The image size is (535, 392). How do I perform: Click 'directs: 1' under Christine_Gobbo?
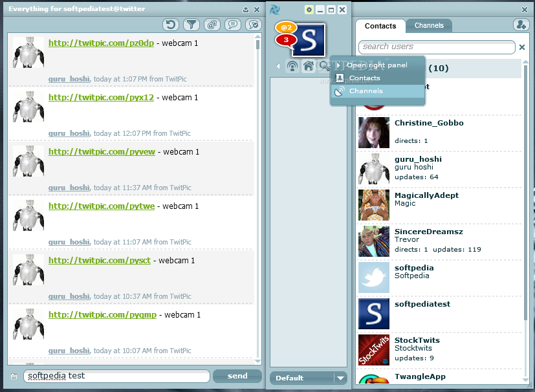pyautogui.click(x=411, y=140)
